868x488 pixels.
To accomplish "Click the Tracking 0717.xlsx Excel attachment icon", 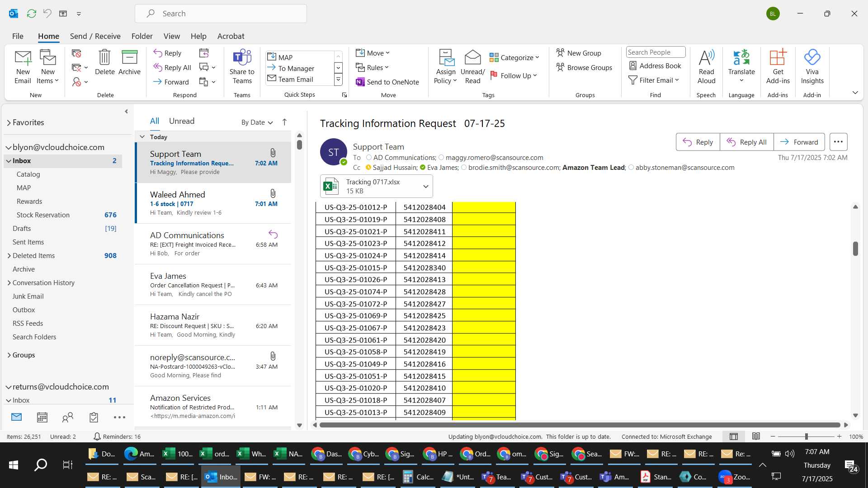I will tap(331, 186).
